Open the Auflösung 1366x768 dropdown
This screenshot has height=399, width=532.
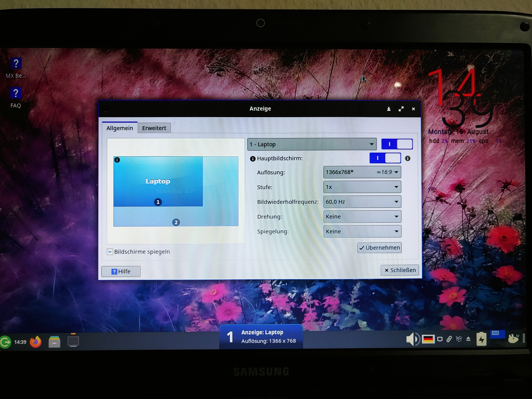click(x=362, y=172)
